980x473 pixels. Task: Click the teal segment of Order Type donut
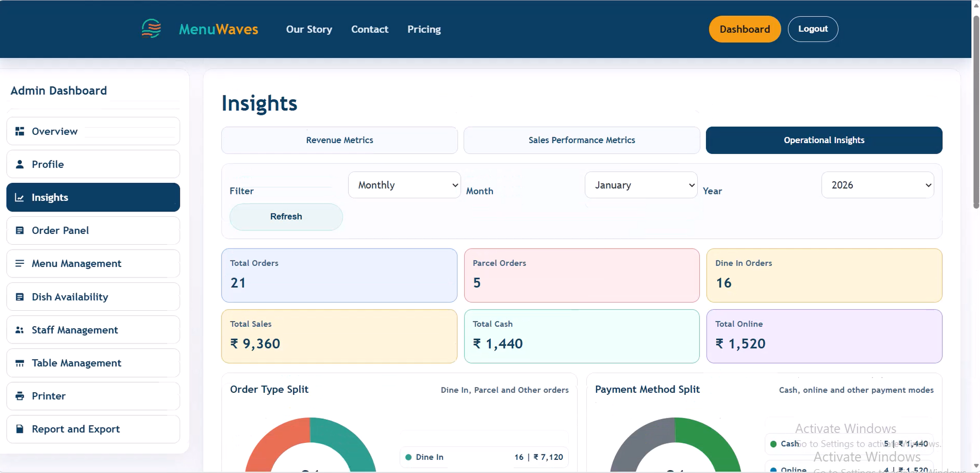pos(348,441)
